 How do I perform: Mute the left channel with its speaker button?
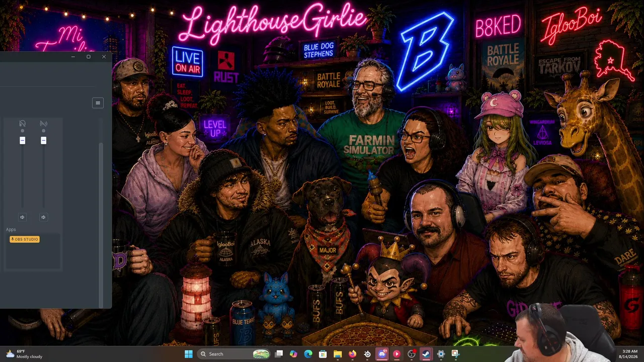click(22, 217)
